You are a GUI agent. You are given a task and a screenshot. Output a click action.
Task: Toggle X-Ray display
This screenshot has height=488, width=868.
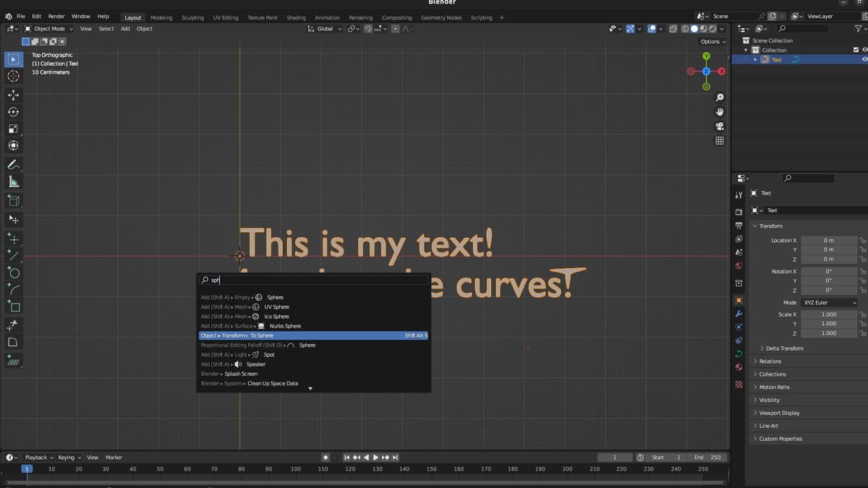673,29
